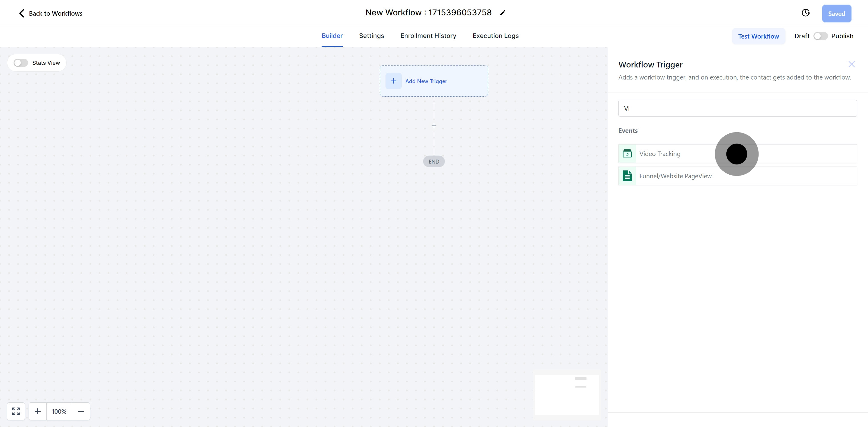This screenshot has width=868, height=427.
Task: Zoom out the canvas with minus button
Action: click(81, 411)
